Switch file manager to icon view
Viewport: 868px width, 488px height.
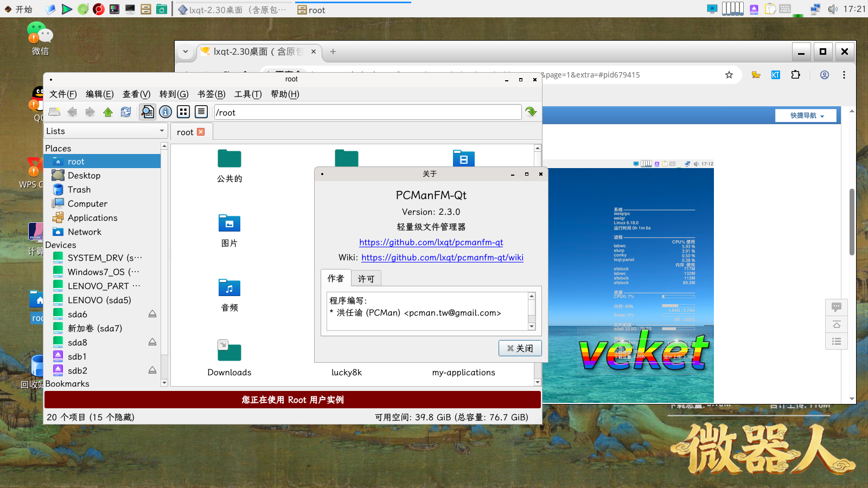click(183, 112)
